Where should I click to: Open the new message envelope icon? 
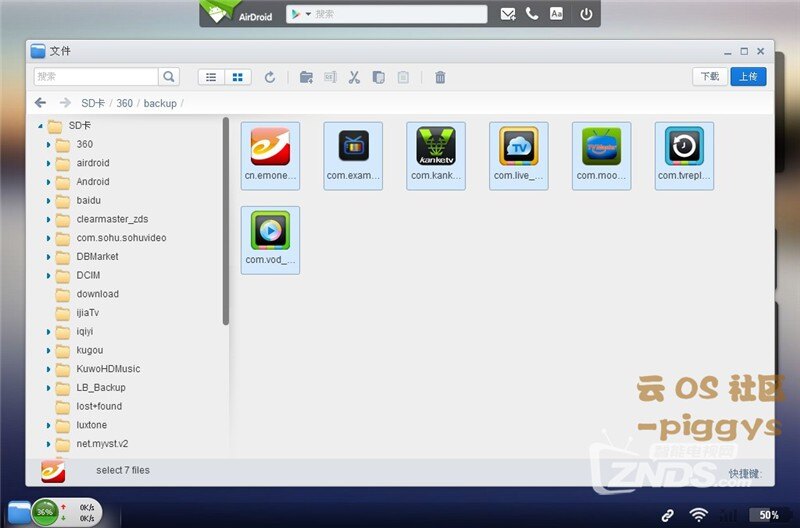click(x=508, y=14)
